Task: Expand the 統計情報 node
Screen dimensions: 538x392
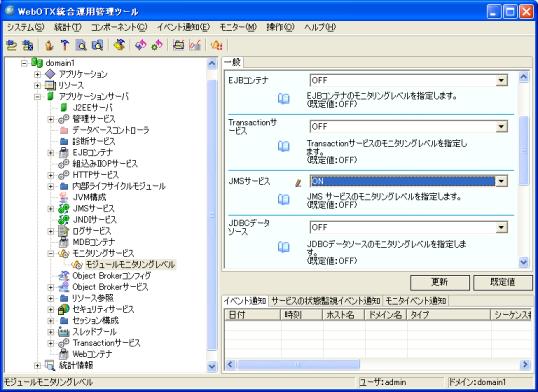Action: click(37, 365)
